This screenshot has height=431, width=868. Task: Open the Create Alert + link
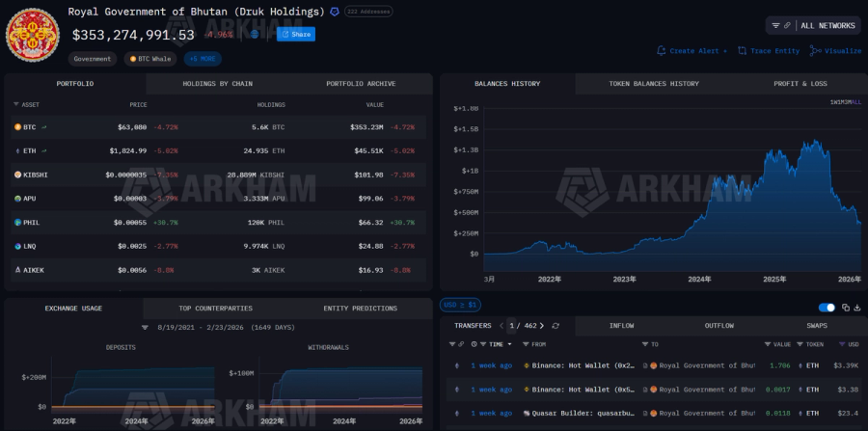[x=698, y=51]
